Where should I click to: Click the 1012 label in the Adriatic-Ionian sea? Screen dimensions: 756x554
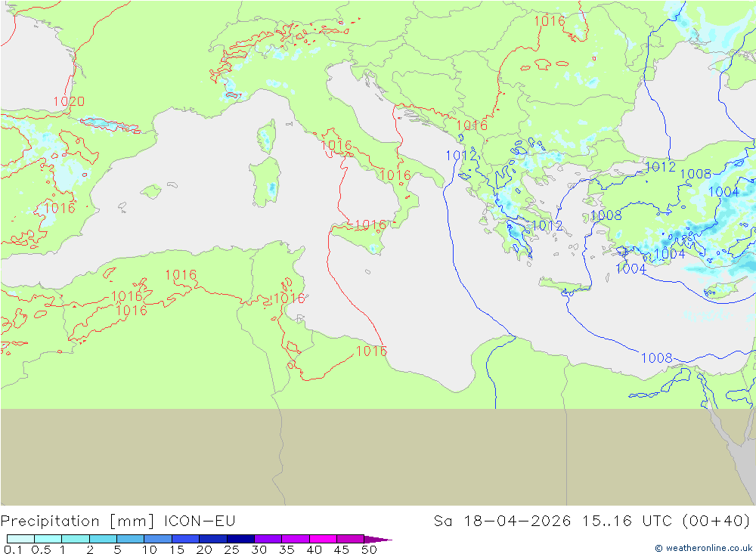point(461,155)
